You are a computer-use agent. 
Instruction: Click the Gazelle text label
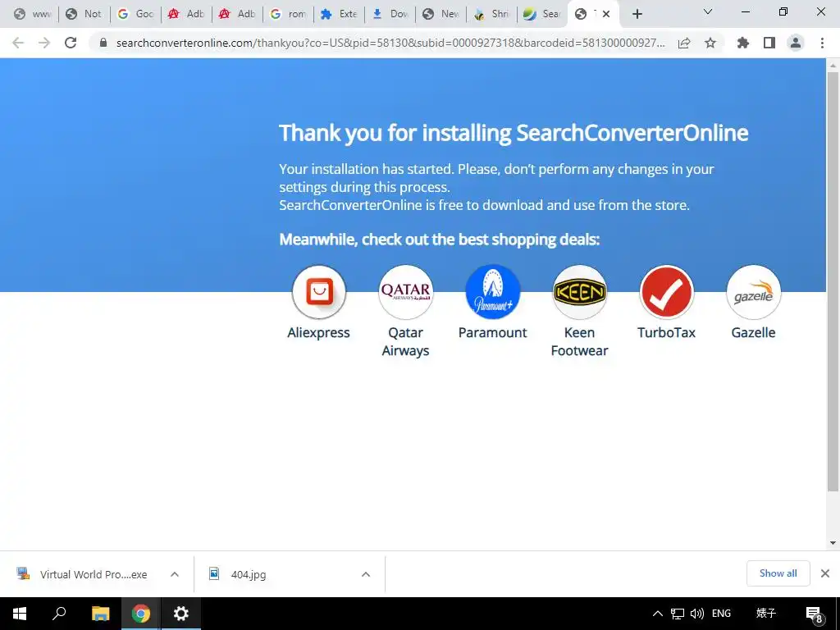753,333
